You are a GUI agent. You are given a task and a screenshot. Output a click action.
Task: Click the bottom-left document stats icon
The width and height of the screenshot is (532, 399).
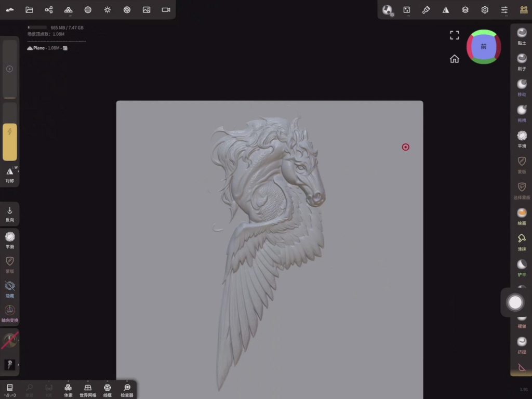pos(10,390)
